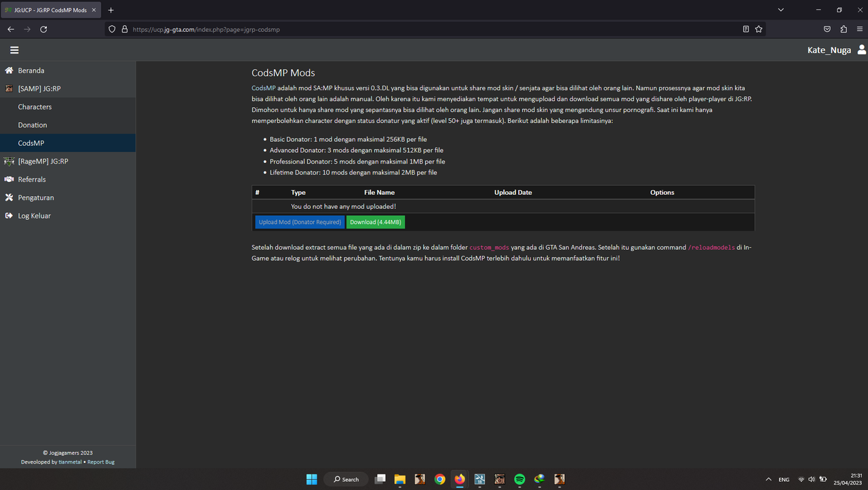868x490 pixels.
Task: Open Task View from the taskbar
Action: point(380,479)
